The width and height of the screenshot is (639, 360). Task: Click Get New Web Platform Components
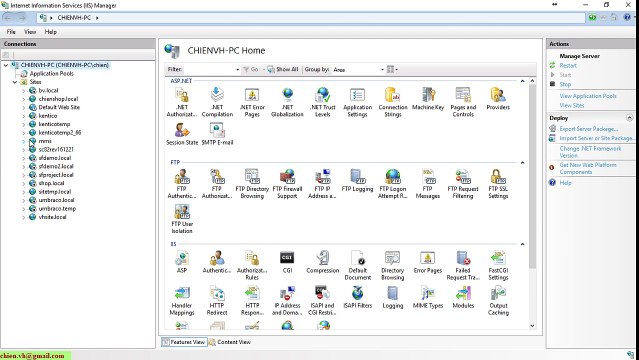pyautogui.click(x=588, y=168)
